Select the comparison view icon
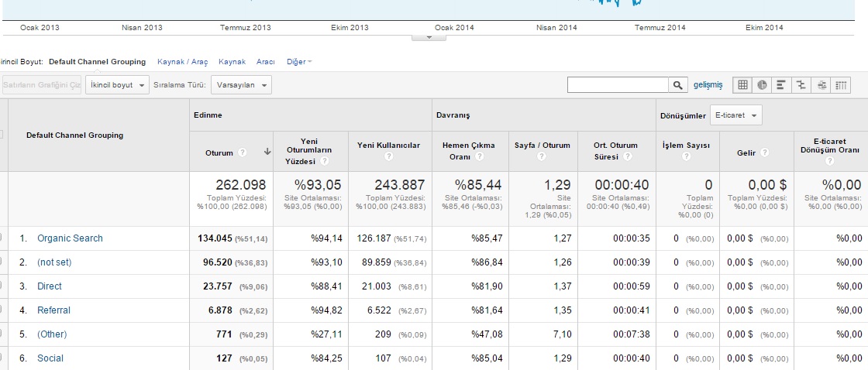The image size is (868, 370). (x=801, y=84)
